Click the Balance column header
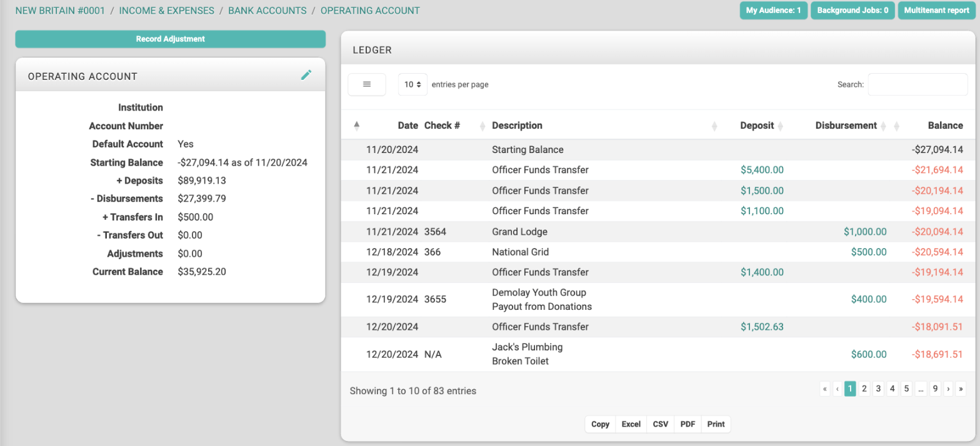980x446 pixels. point(945,126)
